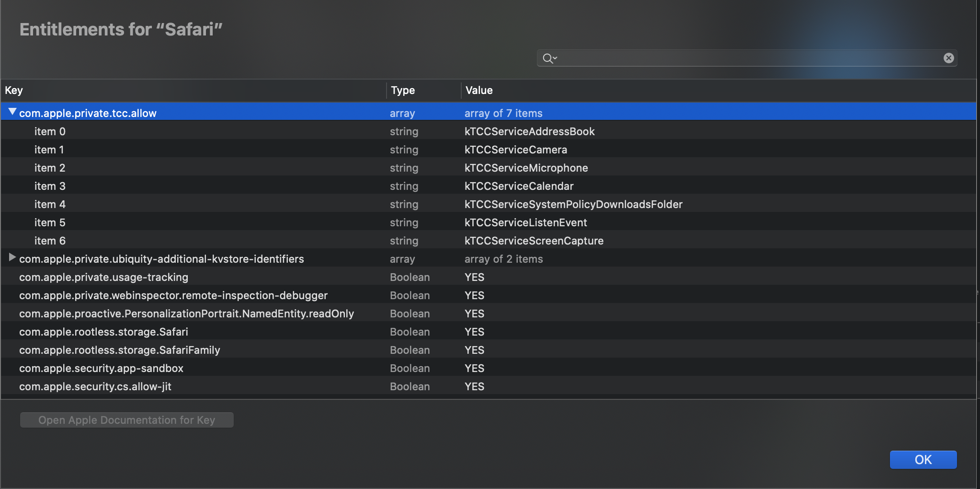Image resolution: width=980 pixels, height=489 pixels.
Task: Click the OK button
Action: coord(923,460)
